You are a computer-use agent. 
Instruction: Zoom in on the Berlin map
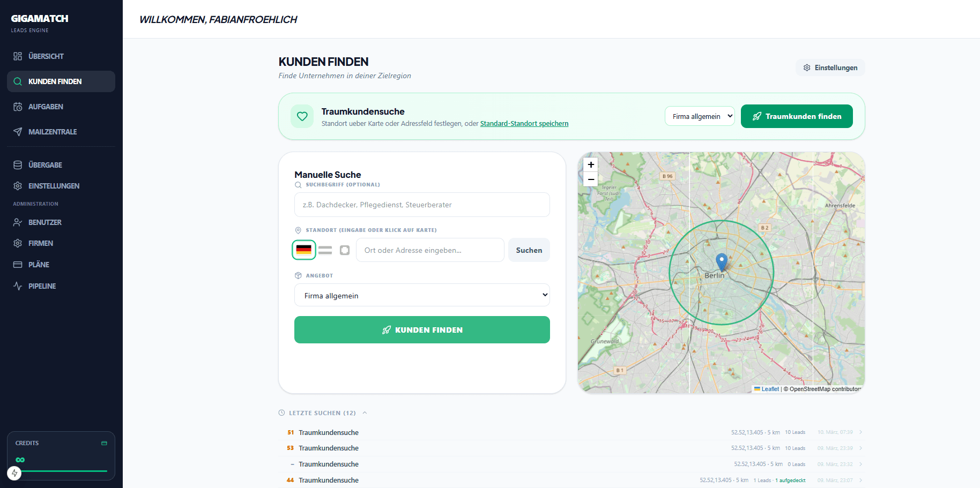pos(591,165)
